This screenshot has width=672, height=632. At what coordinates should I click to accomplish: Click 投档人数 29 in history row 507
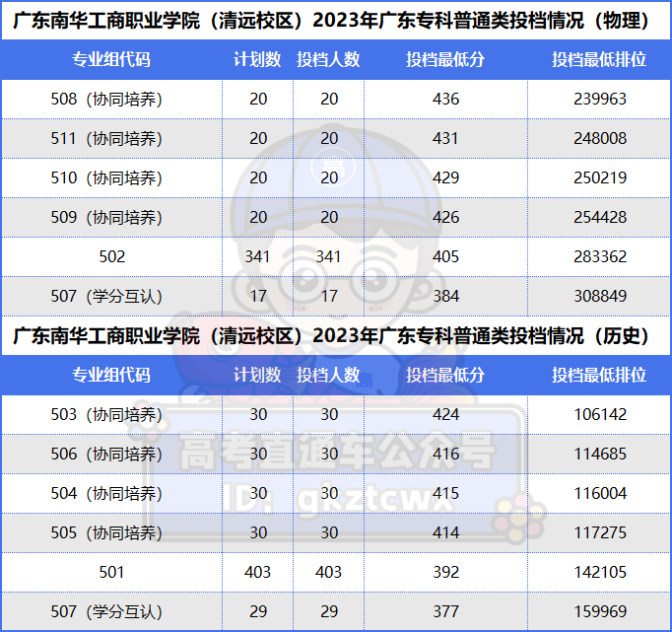tap(329, 612)
